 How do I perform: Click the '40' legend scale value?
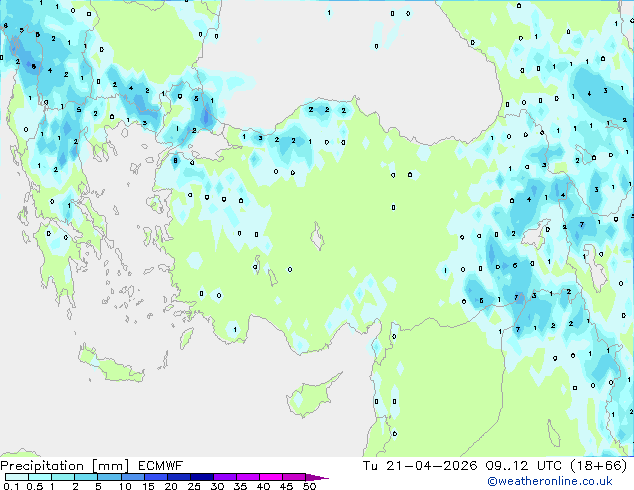point(263,486)
